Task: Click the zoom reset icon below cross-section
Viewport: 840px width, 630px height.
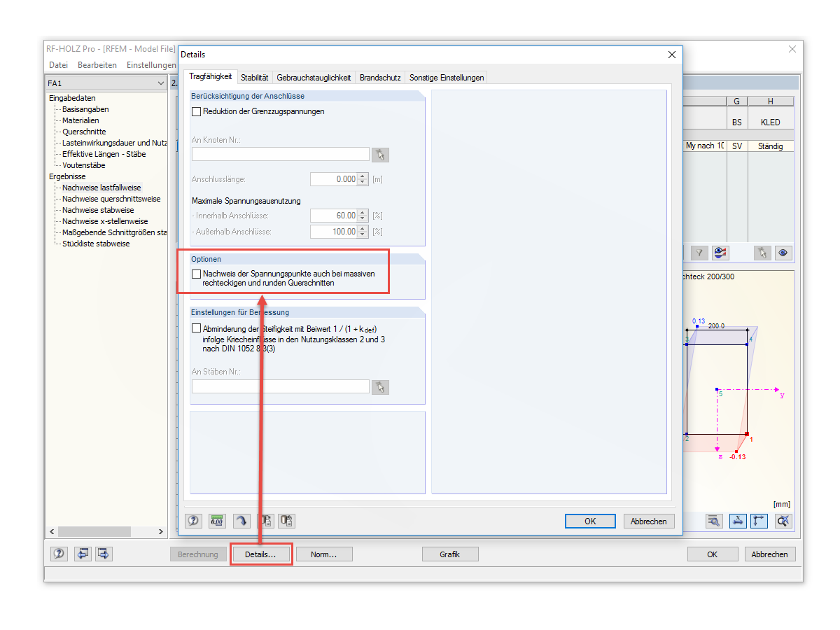Action: (x=783, y=521)
